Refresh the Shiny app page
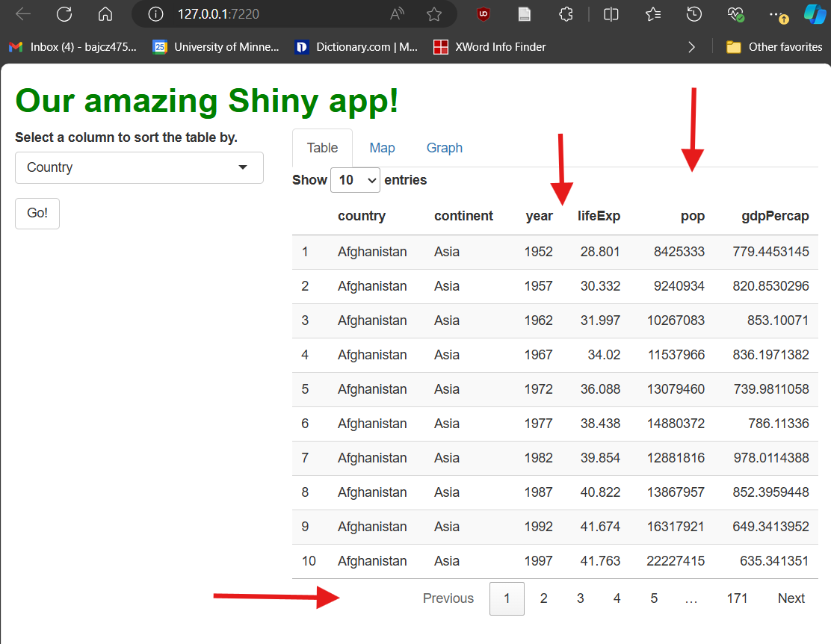Image resolution: width=831 pixels, height=644 pixels. [x=64, y=13]
